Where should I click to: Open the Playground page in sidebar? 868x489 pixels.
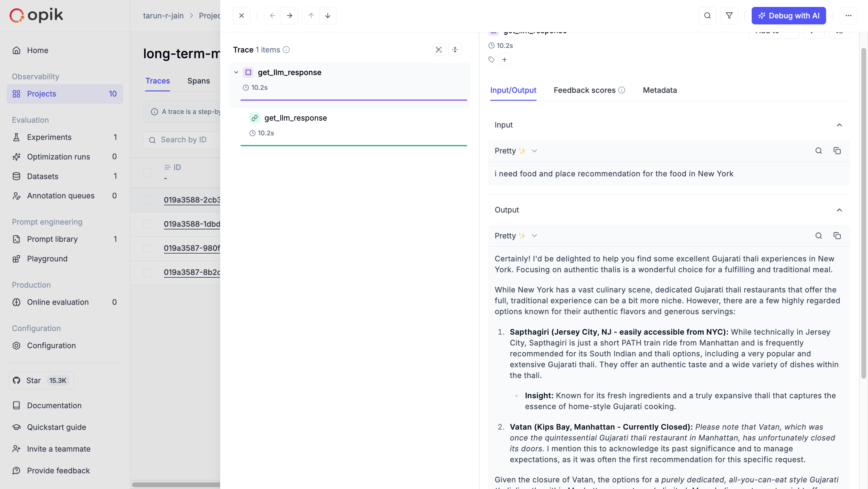47,258
